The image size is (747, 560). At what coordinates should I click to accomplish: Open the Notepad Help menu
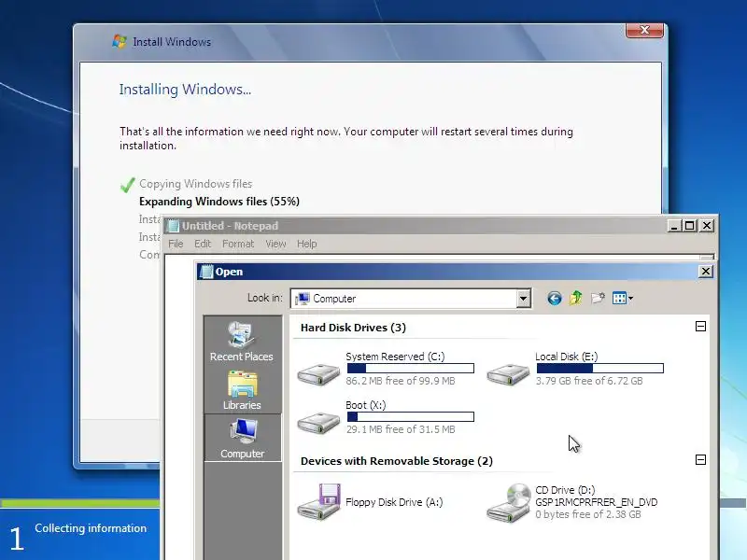307,244
